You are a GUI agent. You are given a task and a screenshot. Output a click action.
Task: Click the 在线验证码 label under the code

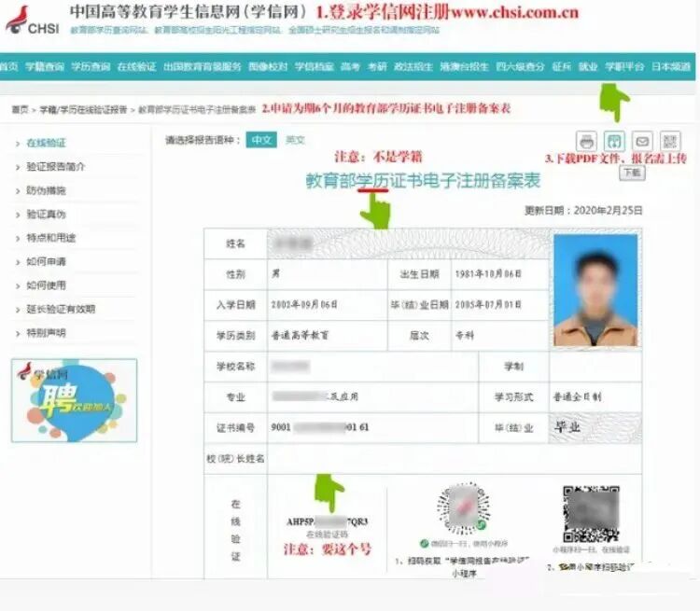pyautogui.click(x=327, y=535)
